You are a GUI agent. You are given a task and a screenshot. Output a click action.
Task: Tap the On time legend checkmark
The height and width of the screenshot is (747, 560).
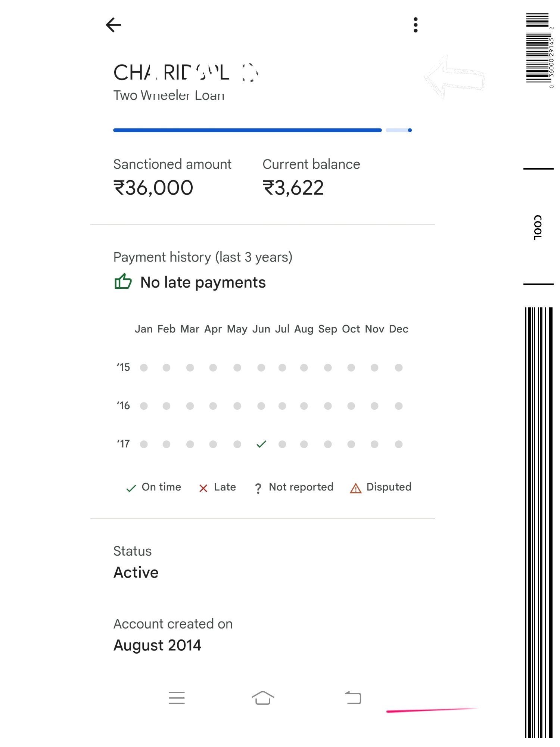tap(131, 488)
